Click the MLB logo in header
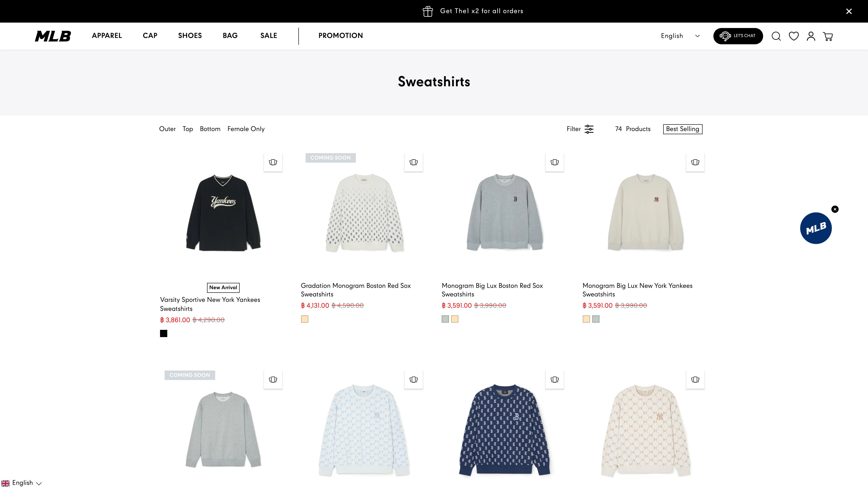Image resolution: width=868 pixels, height=488 pixels. (53, 36)
